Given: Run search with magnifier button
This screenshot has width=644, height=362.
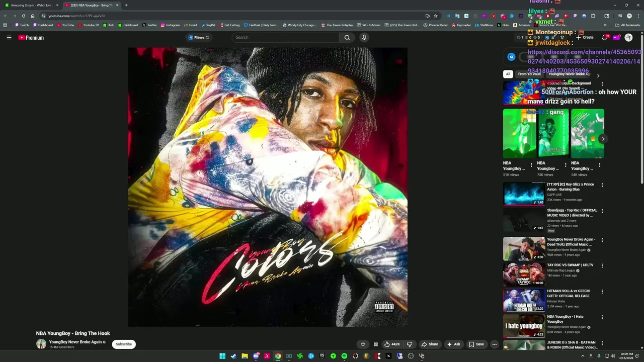Looking at the screenshot, I should coord(347,37).
